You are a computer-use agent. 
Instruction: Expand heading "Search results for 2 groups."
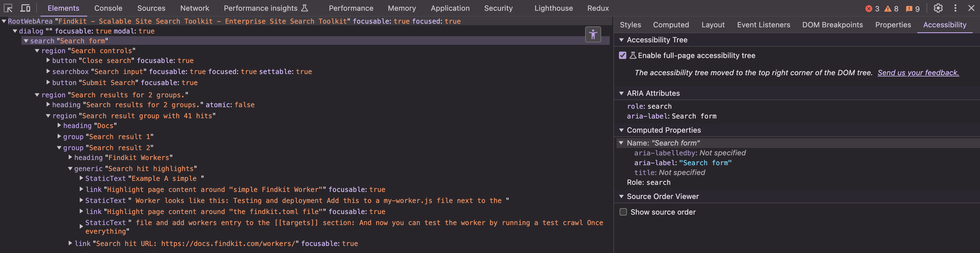48,104
